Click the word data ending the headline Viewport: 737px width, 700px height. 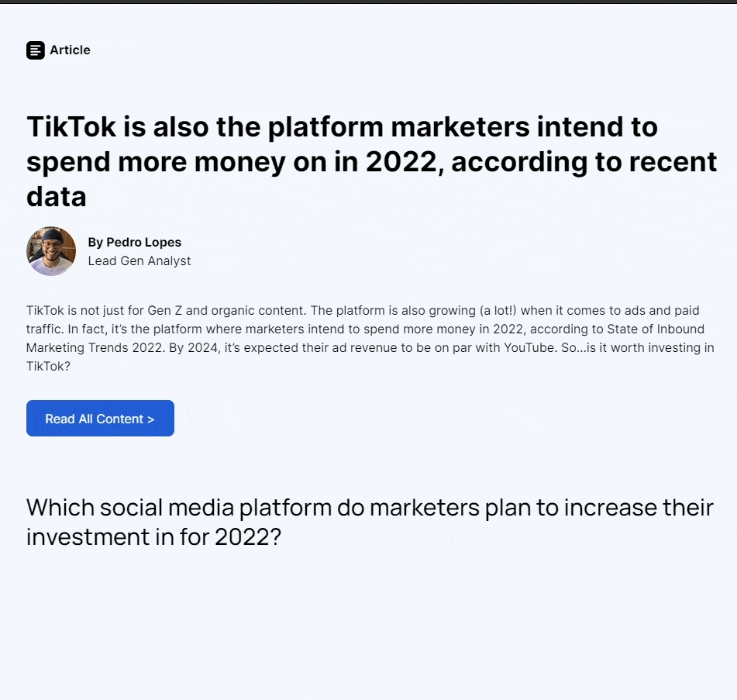point(57,196)
